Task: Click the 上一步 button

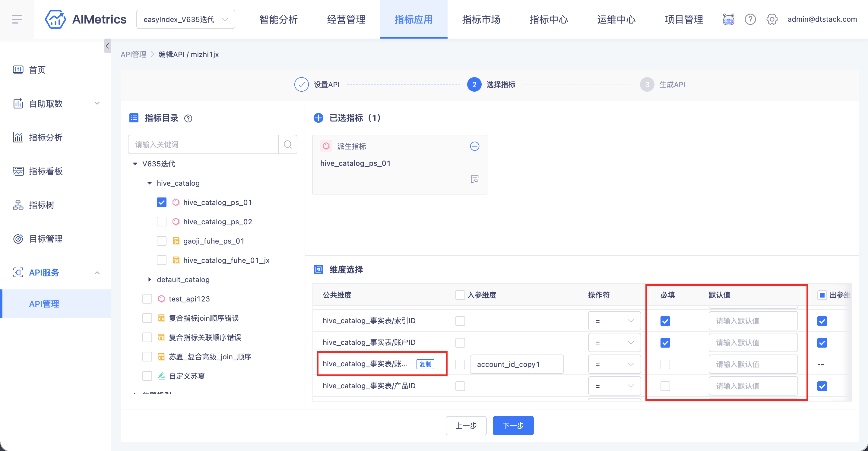Action: [466, 425]
